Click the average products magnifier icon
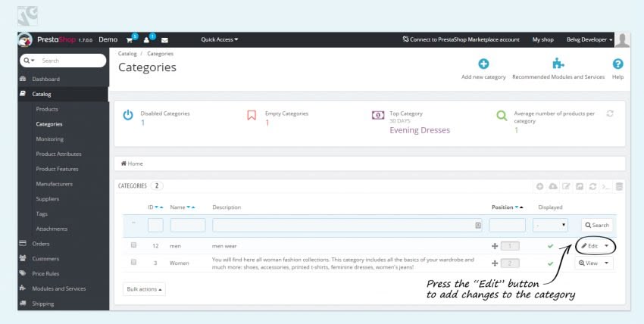Viewport: 644px width, 324px height. pos(502,115)
